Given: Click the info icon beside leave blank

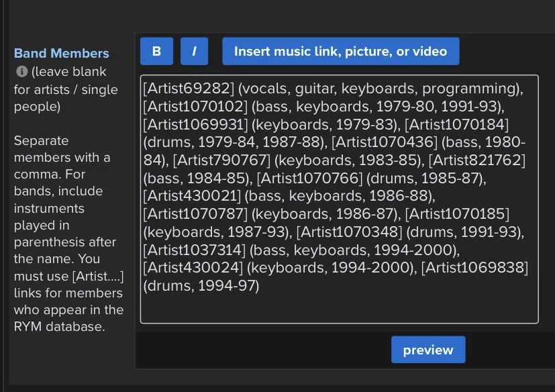Looking at the screenshot, I should tap(22, 72).
